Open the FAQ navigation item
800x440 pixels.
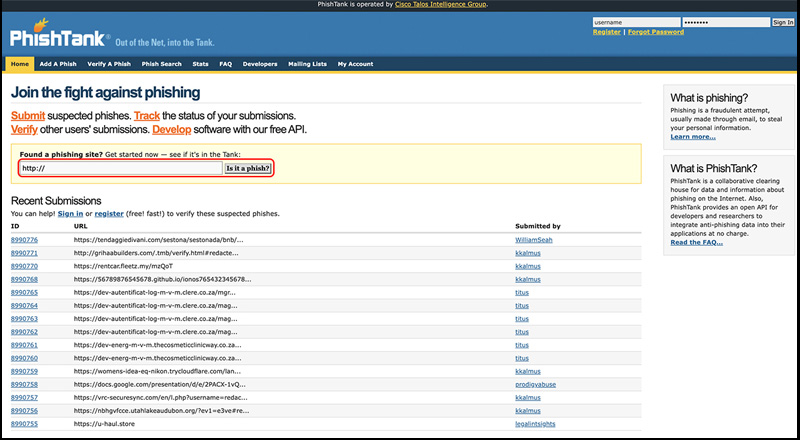coord(226,64)
